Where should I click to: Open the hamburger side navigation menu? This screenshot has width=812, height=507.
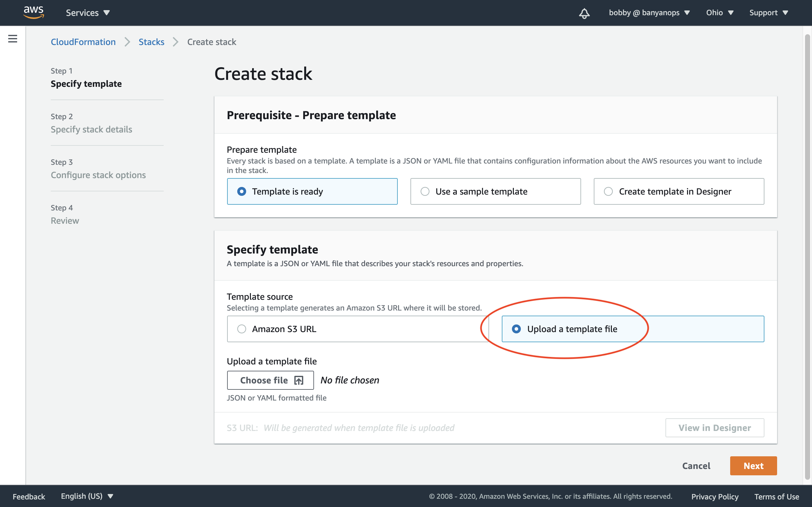point(13,39)
